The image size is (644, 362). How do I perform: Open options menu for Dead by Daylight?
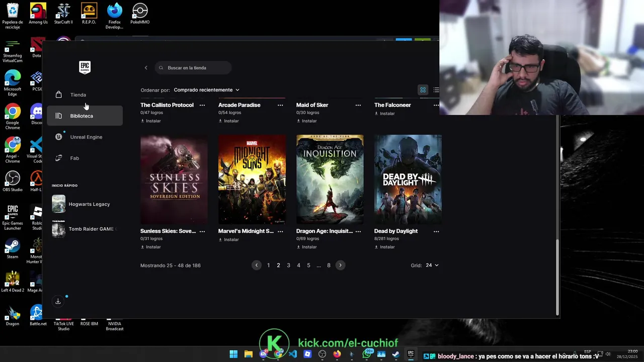point(436,231)
